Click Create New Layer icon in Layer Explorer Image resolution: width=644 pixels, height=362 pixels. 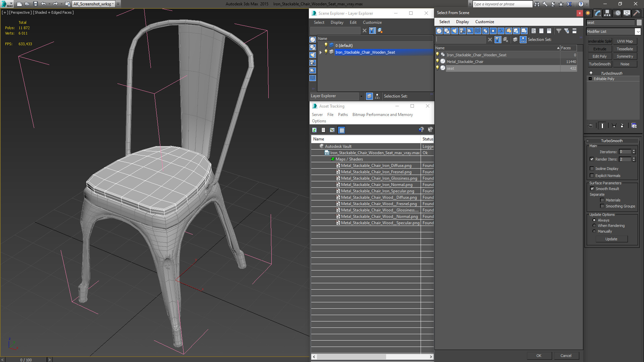pos(380,31)
